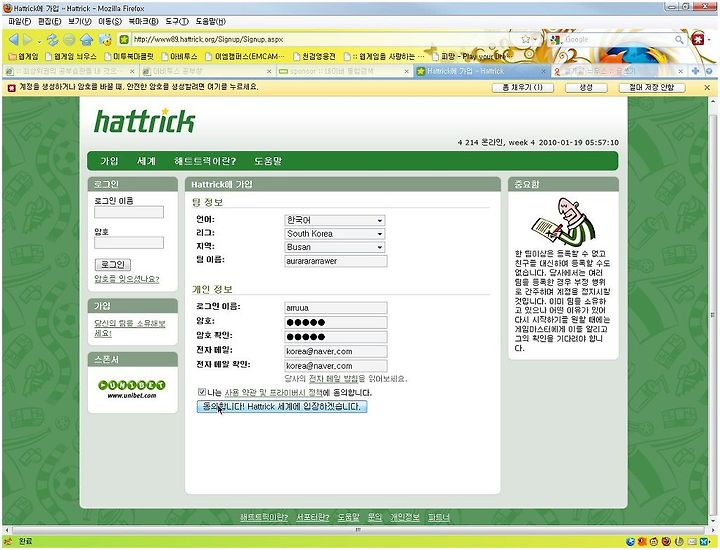Click the 팀 이름 input field
The width and height of the screenshot is (720, 550).
[x=336, y=261]
